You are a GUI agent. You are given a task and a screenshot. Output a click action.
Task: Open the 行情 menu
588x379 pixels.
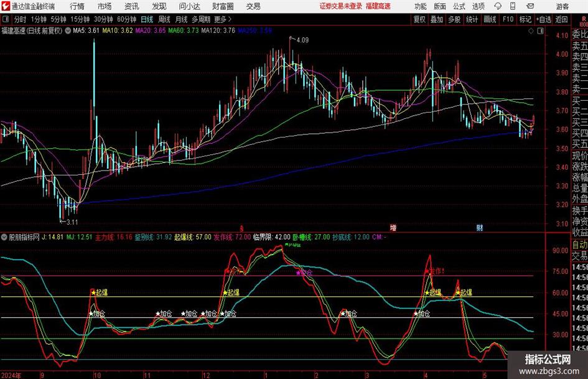click(77, 6)
